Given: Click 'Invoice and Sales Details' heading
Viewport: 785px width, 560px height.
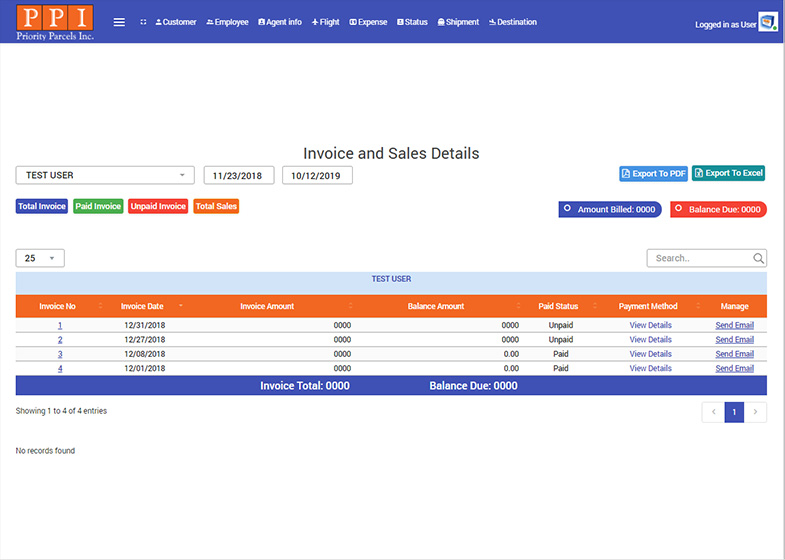Looking at the screenshot, I should pyautogui.click(x=391, y=153).
